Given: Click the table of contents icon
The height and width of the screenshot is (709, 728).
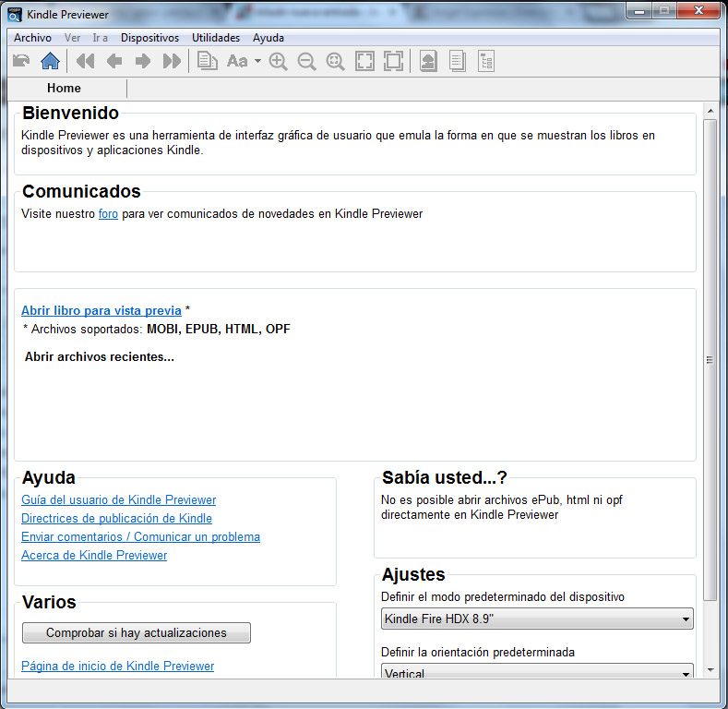Looking at the screenshot, I should tap(486, 62).
